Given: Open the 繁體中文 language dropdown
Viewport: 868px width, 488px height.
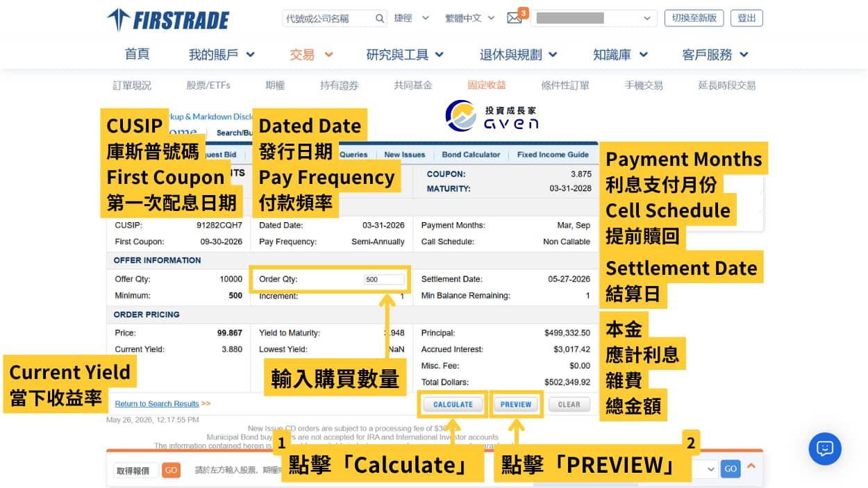Looking at the screenshot, I should click(x=470, y=18).
